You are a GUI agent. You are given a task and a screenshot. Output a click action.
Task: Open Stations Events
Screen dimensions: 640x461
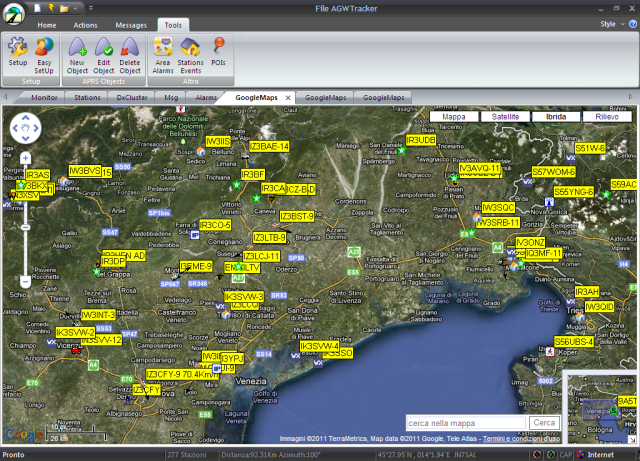191,55
